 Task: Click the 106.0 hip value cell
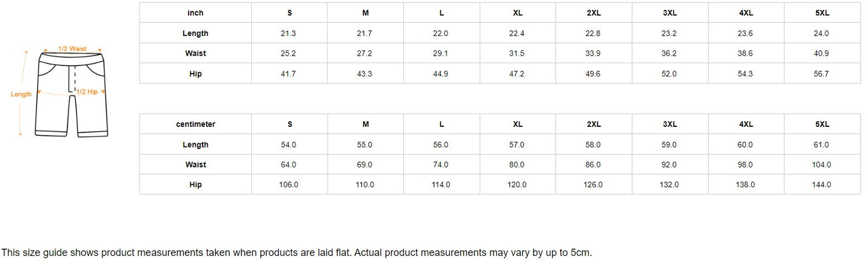[x=288, y=185]
